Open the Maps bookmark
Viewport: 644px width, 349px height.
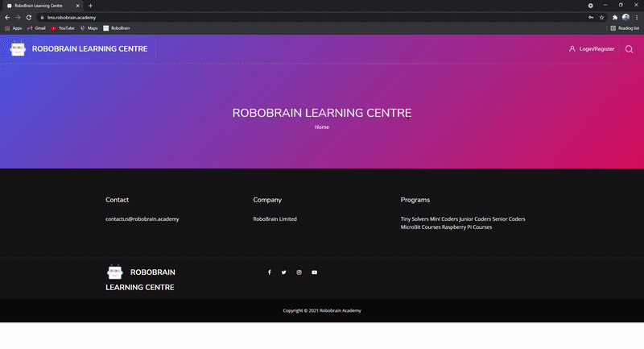tap(89, 28)
